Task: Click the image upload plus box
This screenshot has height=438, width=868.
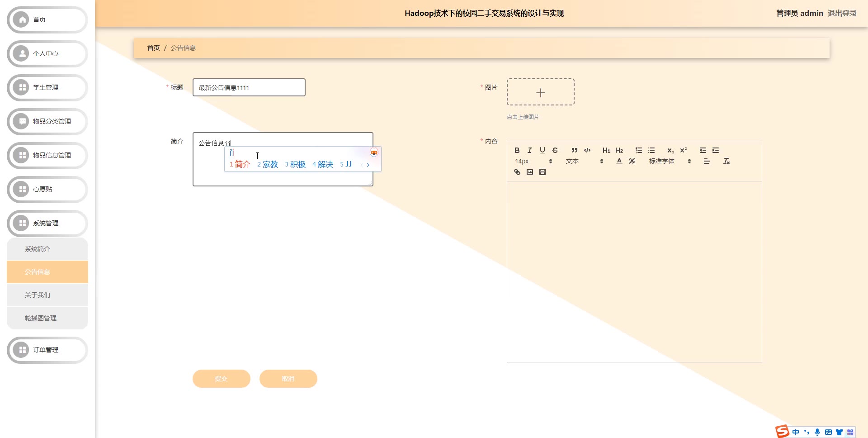Action: click(541, 92)
